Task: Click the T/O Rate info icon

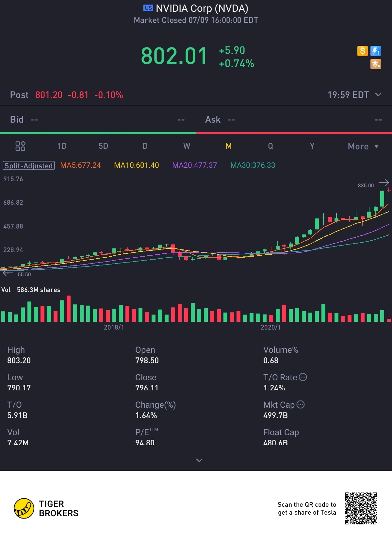Action: (x=303, y=377)
